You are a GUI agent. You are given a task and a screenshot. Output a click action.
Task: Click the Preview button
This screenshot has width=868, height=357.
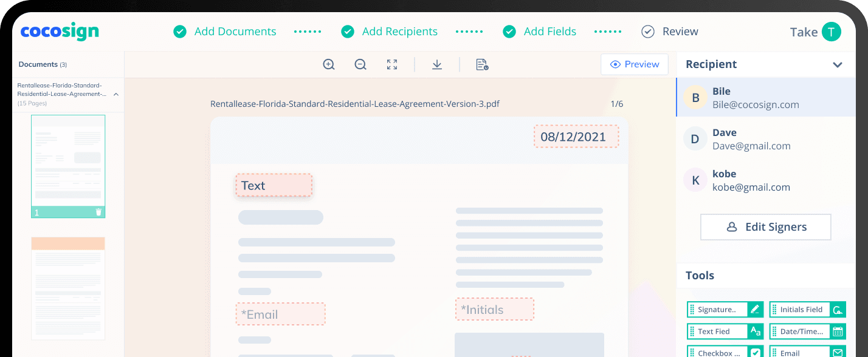coord(635,64)
